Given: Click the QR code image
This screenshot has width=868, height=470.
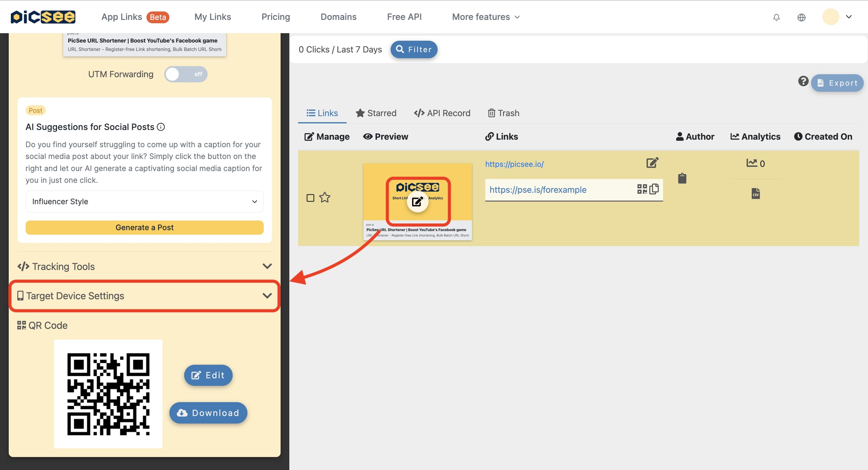Looking at the screenshot, I should click(x=108, y=394).
